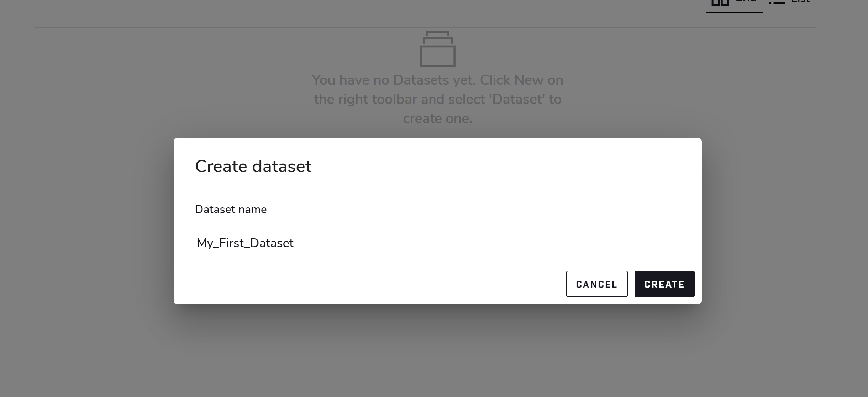Image resolution: width=868 pixels, height=397 pixels.
Task: Click the Dataset name label
Action: [230, 209]
